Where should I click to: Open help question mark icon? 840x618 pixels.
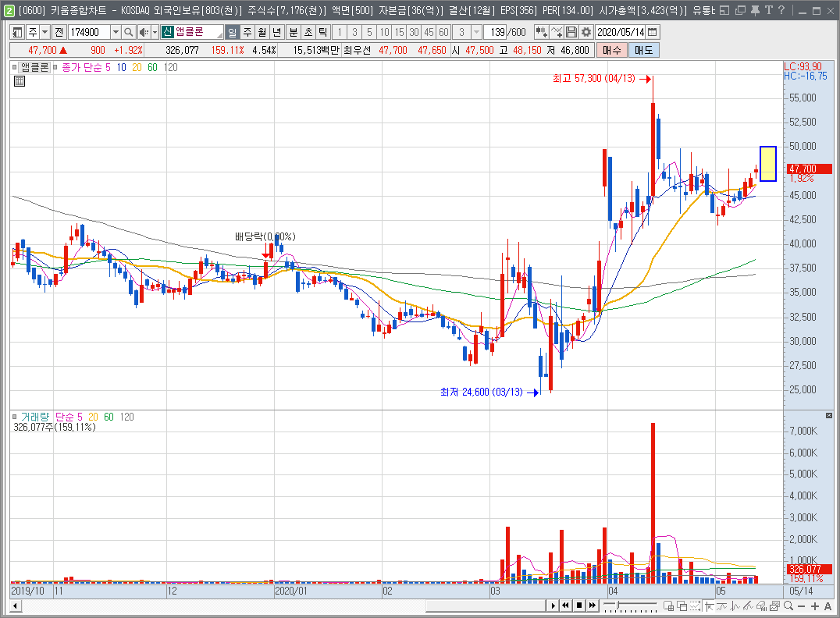point(781,10)
